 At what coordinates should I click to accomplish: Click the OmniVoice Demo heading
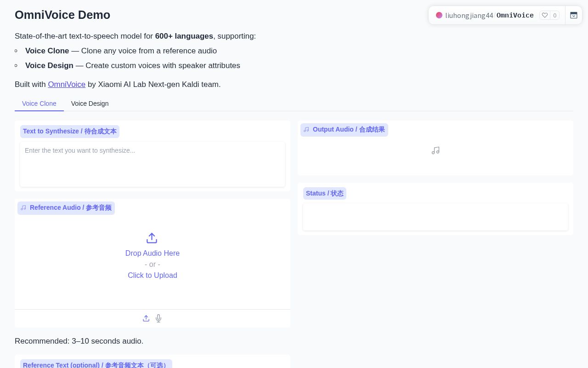(x=62, y=15)
